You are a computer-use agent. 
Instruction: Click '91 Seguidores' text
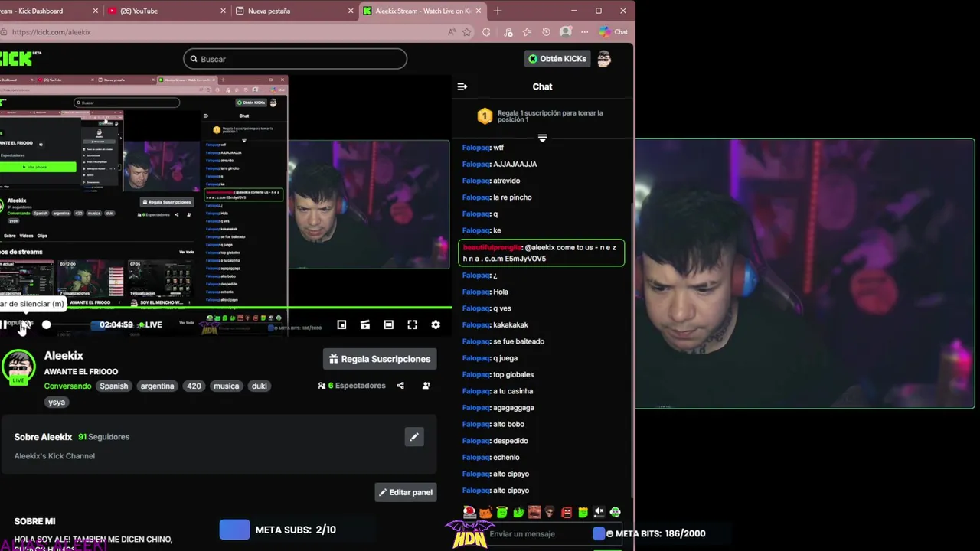(x=103, y=437)
